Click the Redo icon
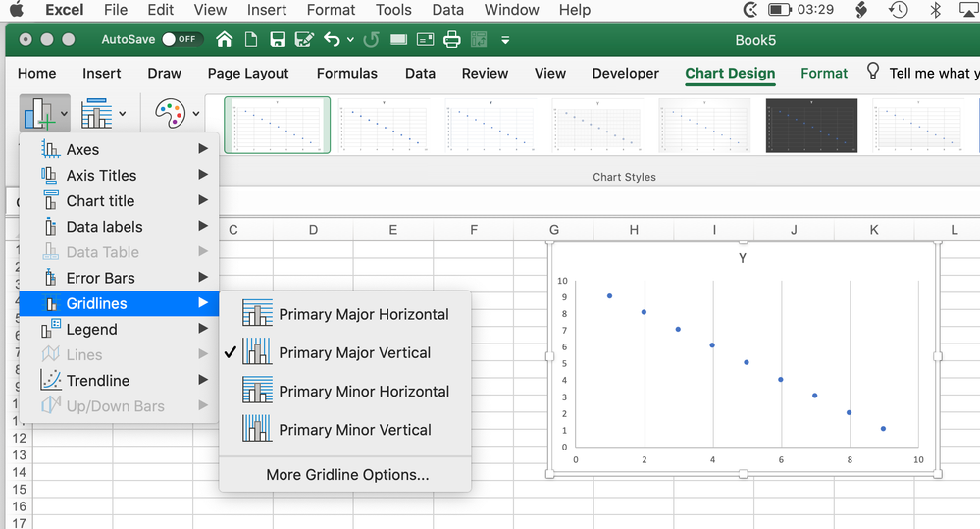Screen dimensions: 980x529 coord(371,40)
